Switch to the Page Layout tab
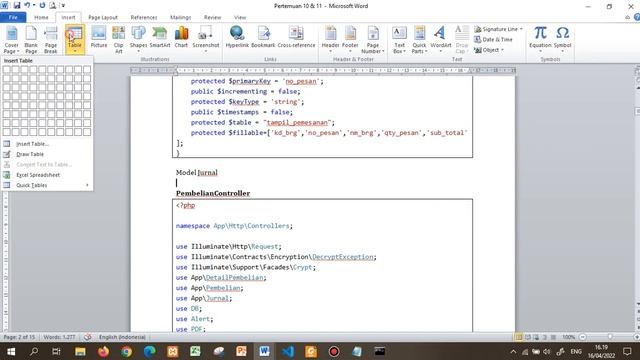This screenshot has width=640, height=360. [x=103, y=18]
